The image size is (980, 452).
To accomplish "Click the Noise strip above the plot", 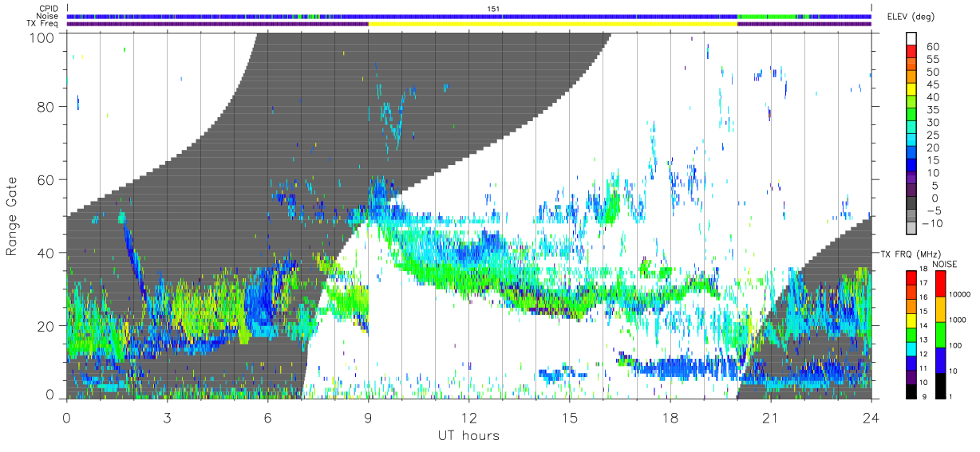I will click(469, 16).
